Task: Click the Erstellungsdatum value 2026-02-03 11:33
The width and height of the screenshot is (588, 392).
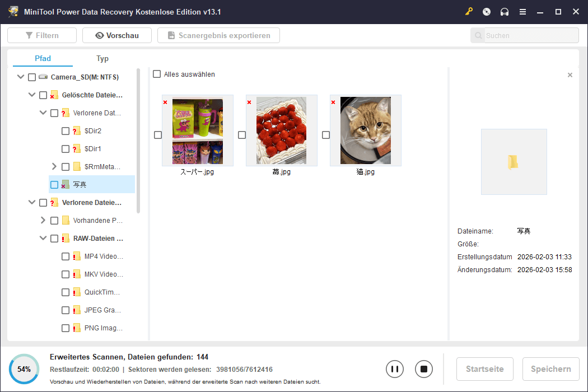Action: click(x=544, y=257)
